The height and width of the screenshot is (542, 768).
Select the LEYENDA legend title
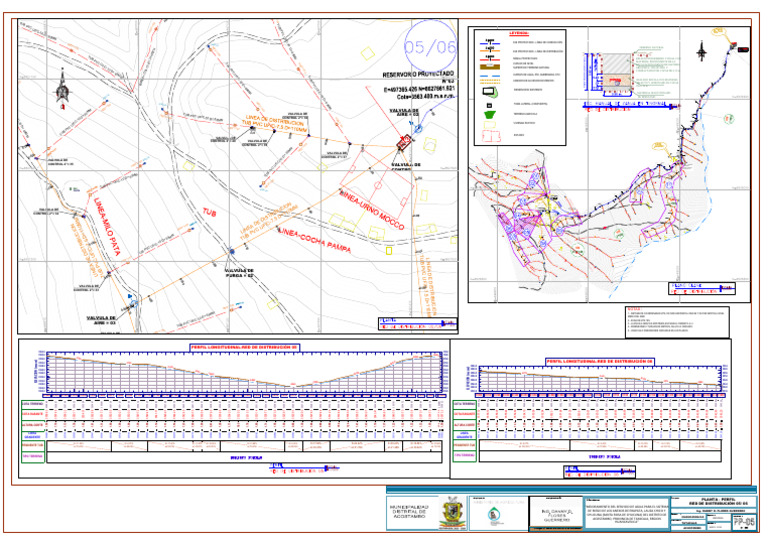(519, 33)
